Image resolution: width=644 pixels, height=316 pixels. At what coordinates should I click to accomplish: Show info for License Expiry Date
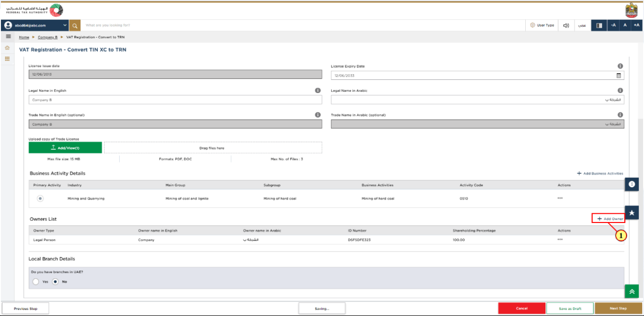[620, 66]
